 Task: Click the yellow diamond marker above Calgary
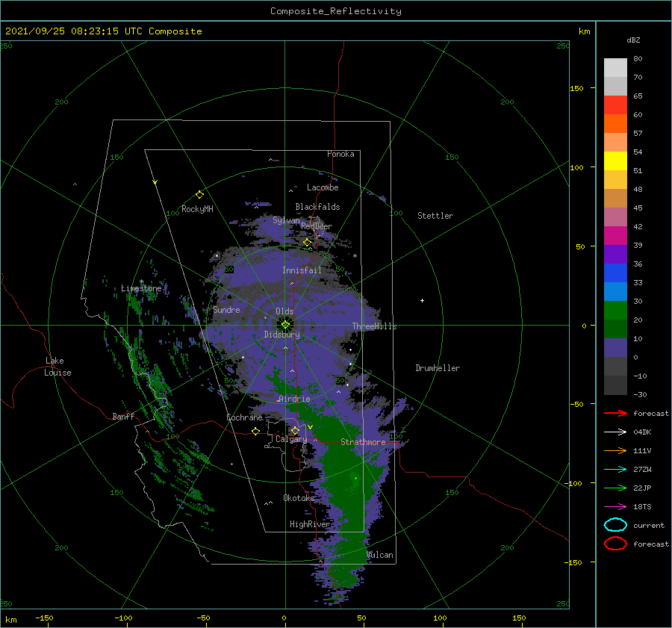[295, 430]
